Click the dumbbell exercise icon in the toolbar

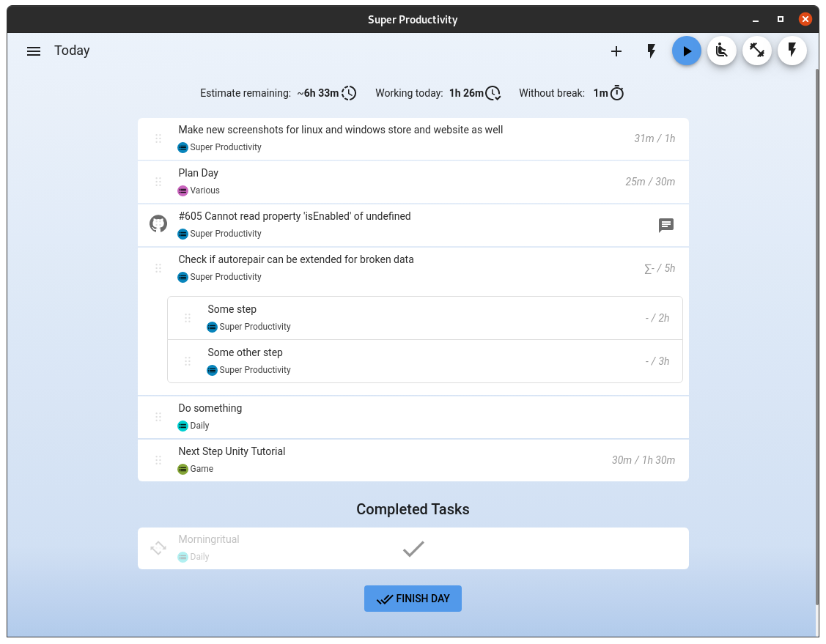tap(757, 51)
